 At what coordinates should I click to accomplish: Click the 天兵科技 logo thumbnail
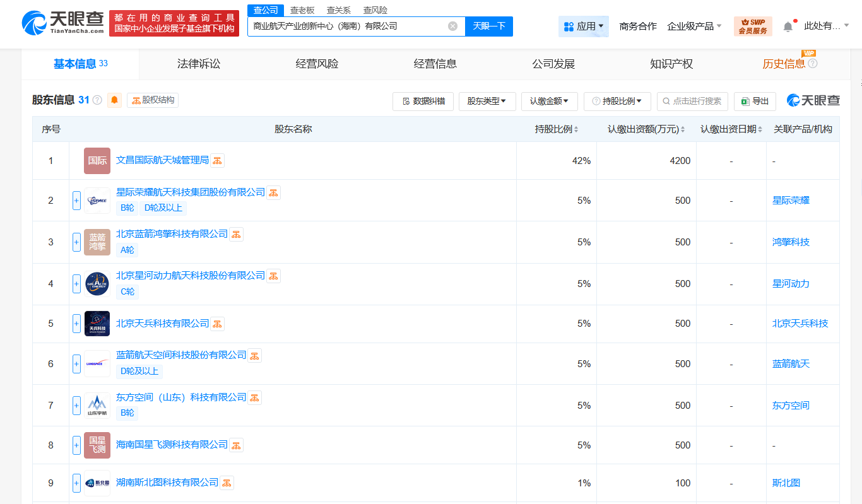(x=97, y=324)
